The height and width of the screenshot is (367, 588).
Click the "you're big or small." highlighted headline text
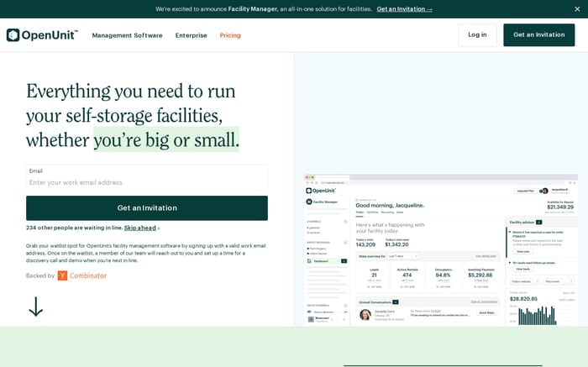[x=166, y=139]
